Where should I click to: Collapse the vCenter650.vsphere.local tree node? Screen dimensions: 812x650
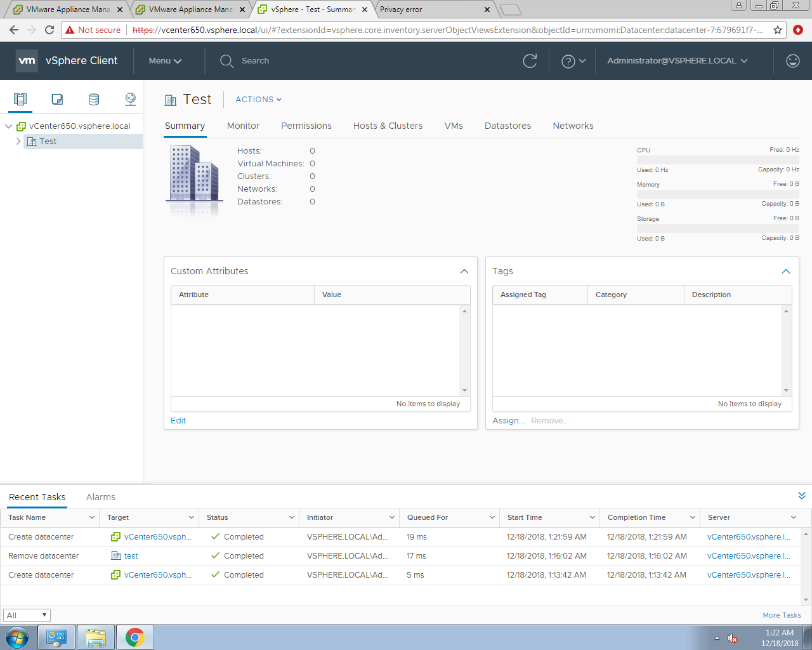pos(8,126)
